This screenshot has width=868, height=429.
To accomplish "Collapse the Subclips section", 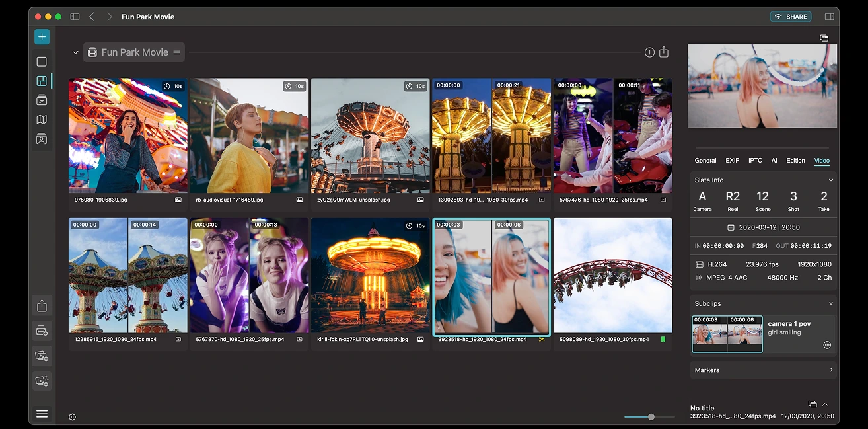I will click(x=831, y=303).
